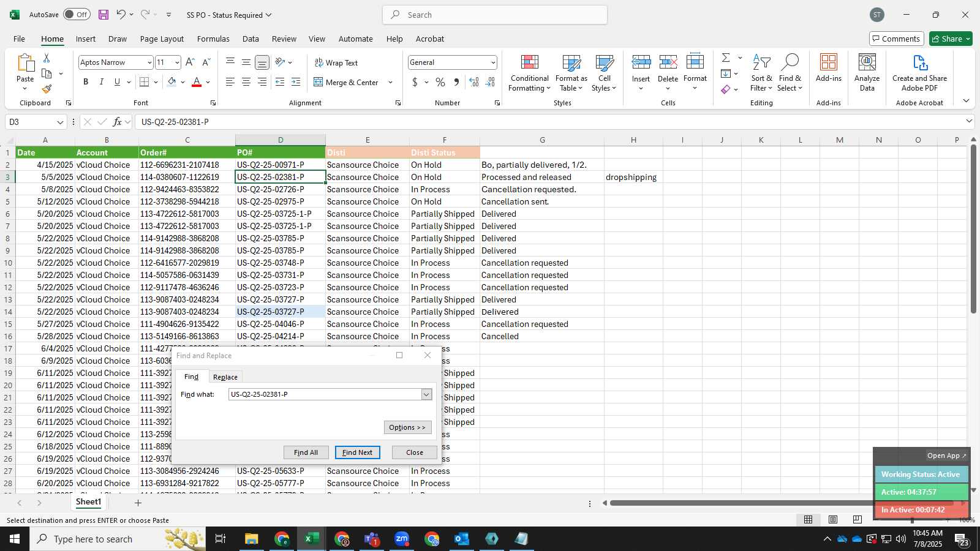Open Sort & Filter tool
980x551 pixels.
tap(762, 73)
